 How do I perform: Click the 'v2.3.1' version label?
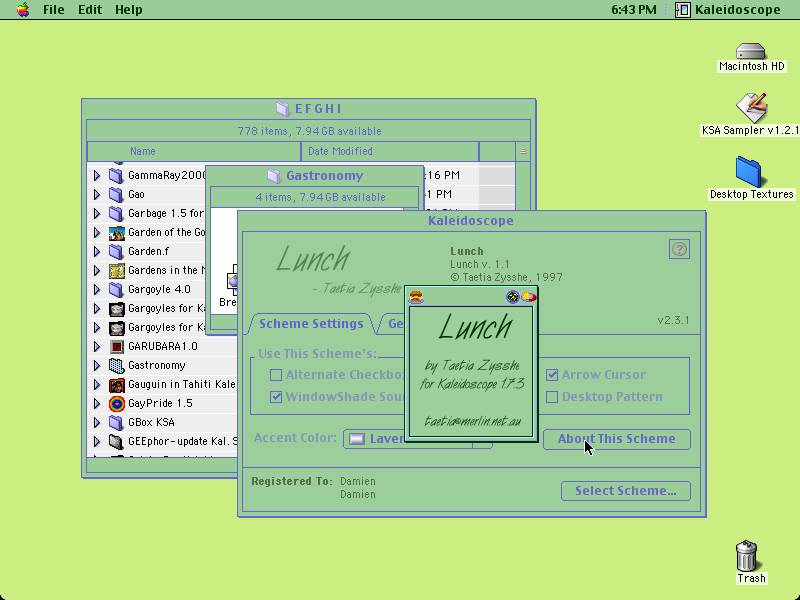click(x=673, y=320)
